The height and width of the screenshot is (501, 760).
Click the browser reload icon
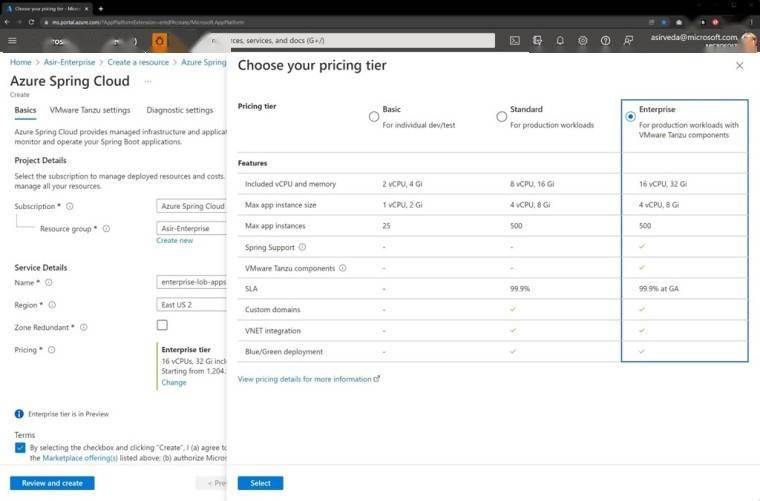click(x=32, y=22)
